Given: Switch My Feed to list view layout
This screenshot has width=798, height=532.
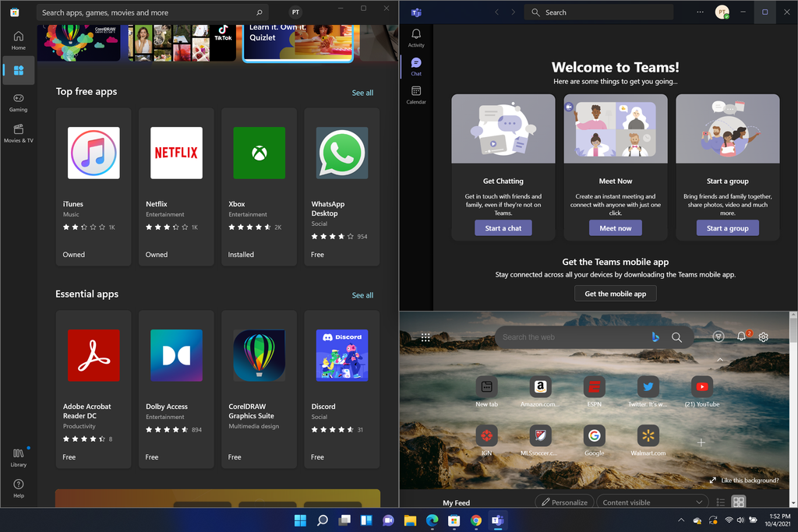Looking at the screenshot, I should [721, 502].
